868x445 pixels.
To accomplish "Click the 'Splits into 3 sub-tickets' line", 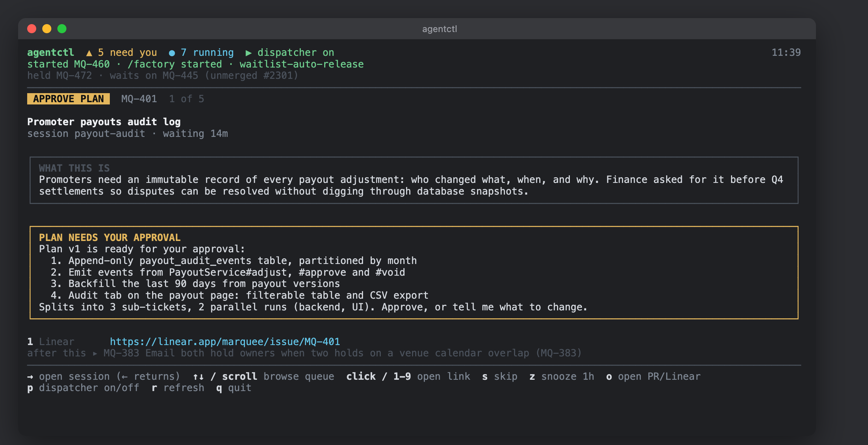I will point(313,307).
